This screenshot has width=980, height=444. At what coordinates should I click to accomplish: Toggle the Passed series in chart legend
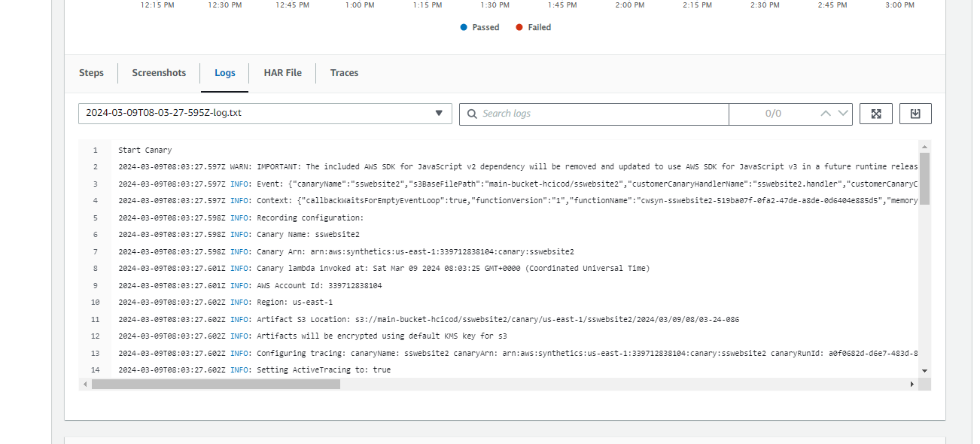pyautogui.click(x=479, y=27)
